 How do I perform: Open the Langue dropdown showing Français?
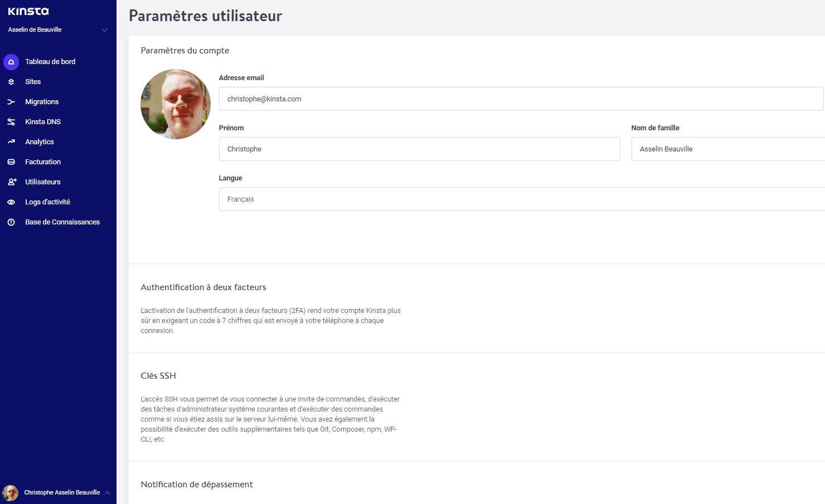[x=521, y=199]
